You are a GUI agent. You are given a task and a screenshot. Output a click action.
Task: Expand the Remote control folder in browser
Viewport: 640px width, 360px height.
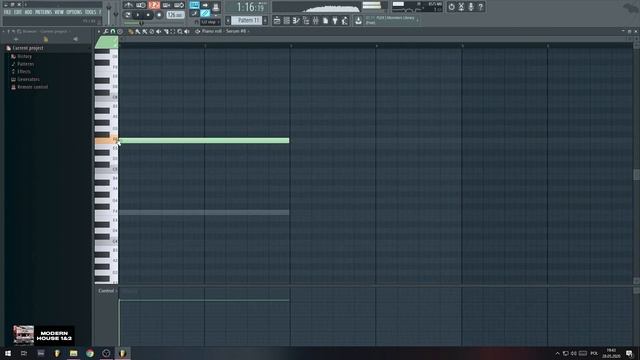pyautogui.click(x=32, y=87)
